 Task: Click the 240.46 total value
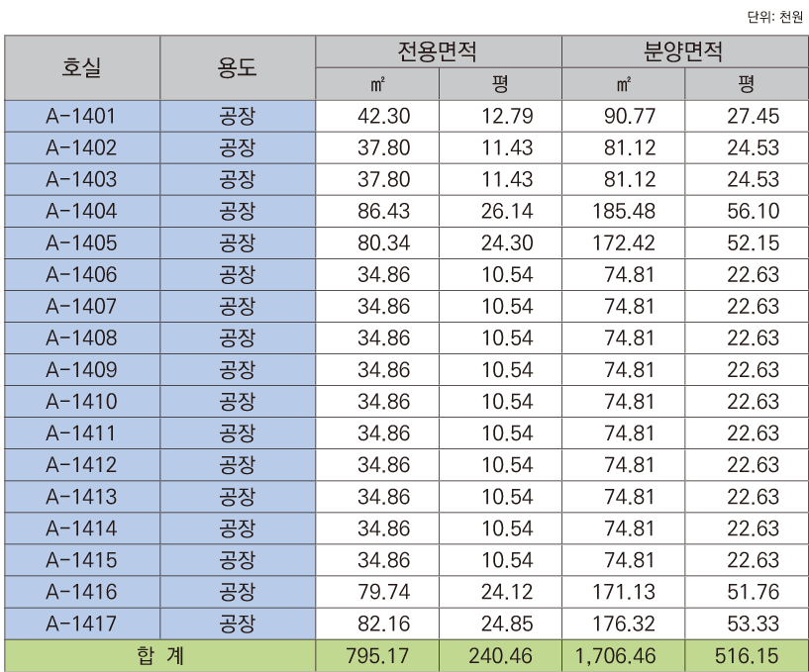pos(500,656)
